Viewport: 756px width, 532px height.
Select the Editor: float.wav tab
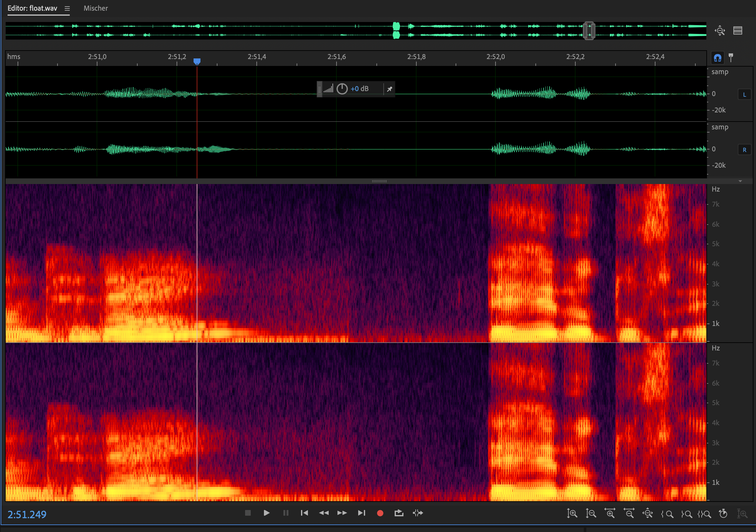32,8
